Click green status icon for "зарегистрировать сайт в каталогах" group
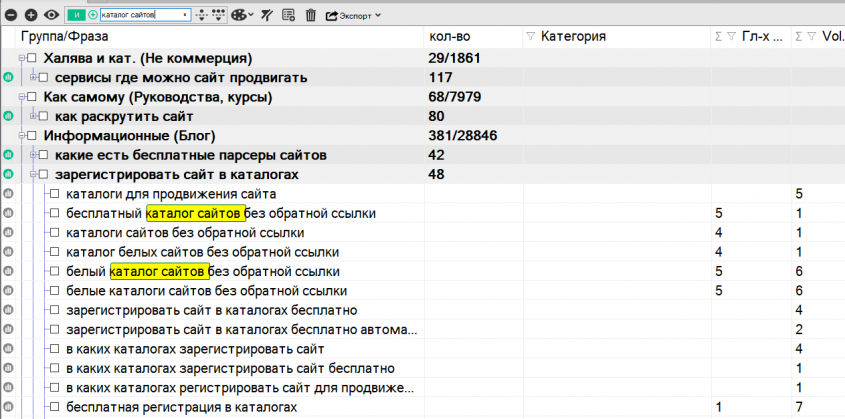 point(8,174)
